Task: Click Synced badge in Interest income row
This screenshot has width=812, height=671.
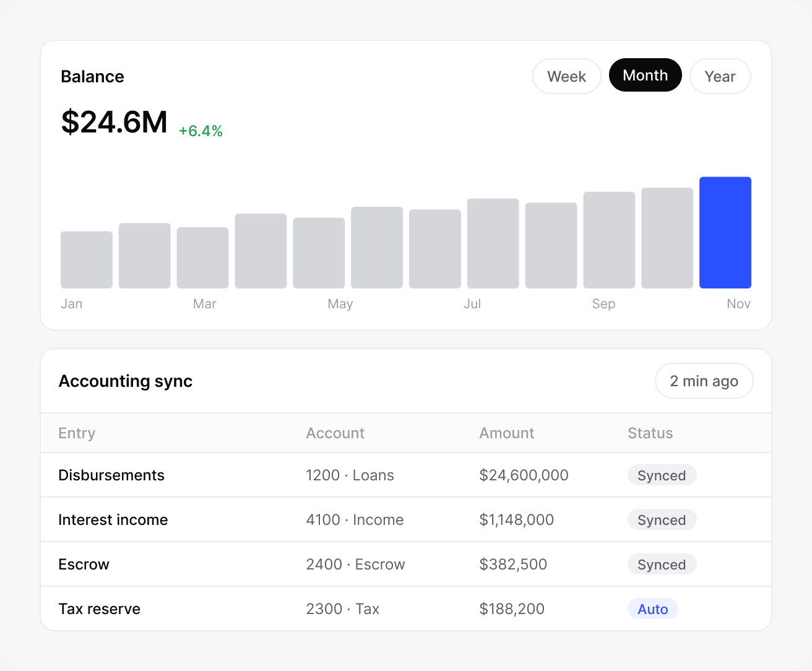Action: [x=662, y=520]
